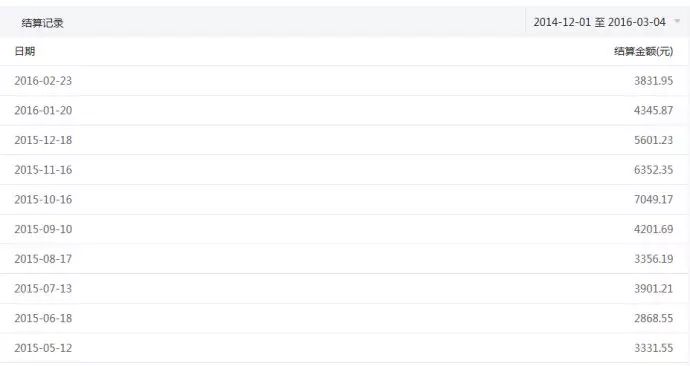Viewport: 690px width, 366px height.
Task: Select the 2015-10-16 settlement row
Action: click(x=344, y=200)
